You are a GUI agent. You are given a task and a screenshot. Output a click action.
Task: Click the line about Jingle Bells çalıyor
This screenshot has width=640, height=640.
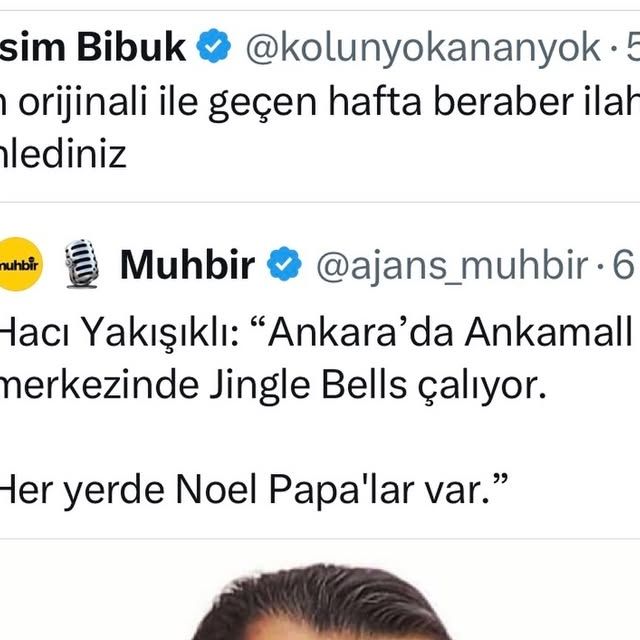click(x=273, y=386)
